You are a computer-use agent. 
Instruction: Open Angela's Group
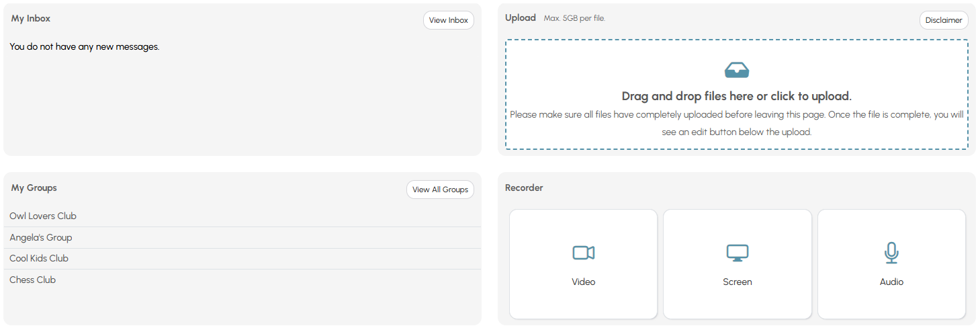[41, 237]
